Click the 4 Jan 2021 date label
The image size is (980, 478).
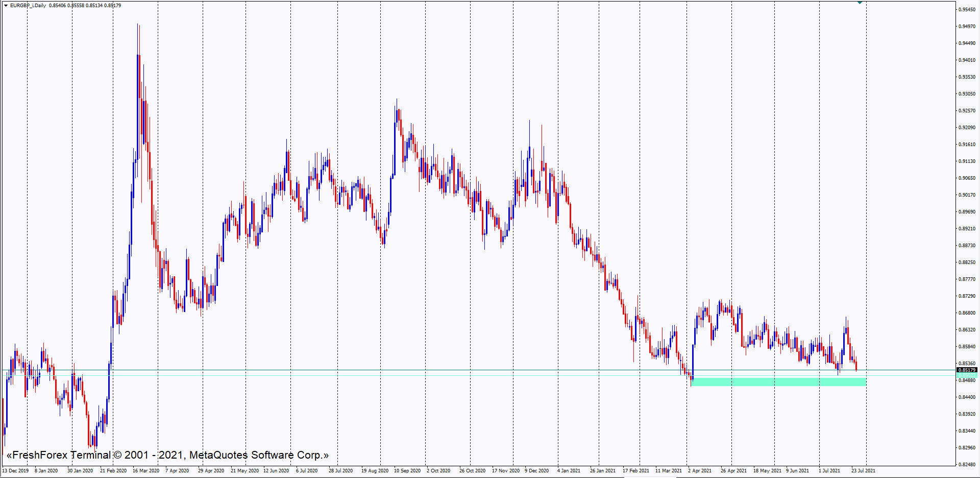coord(569,471)
